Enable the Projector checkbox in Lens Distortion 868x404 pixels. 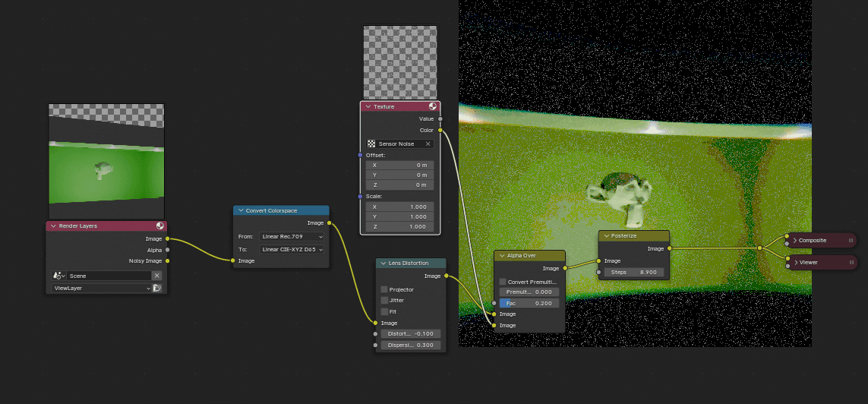coord(383,289)
